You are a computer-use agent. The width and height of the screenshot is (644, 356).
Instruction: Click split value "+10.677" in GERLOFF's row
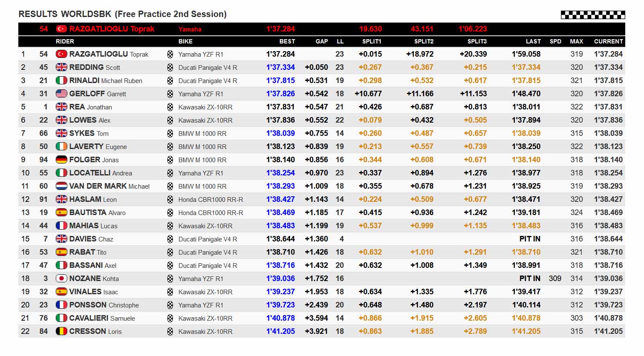[368, 94]
